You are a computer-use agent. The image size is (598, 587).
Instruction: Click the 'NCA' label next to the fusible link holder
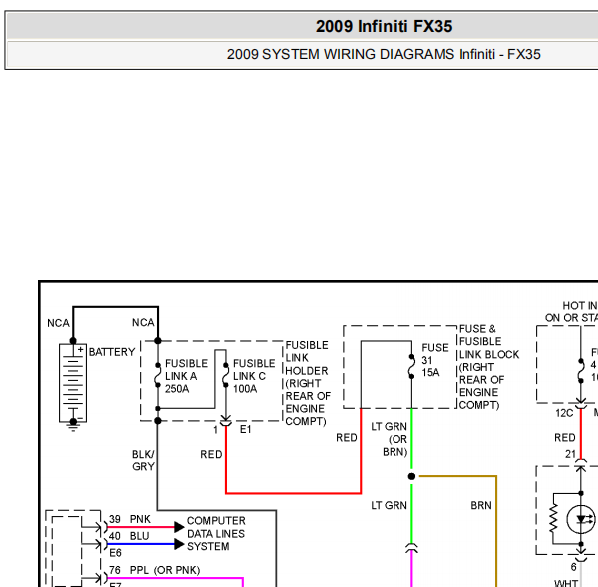pos(143,322)
